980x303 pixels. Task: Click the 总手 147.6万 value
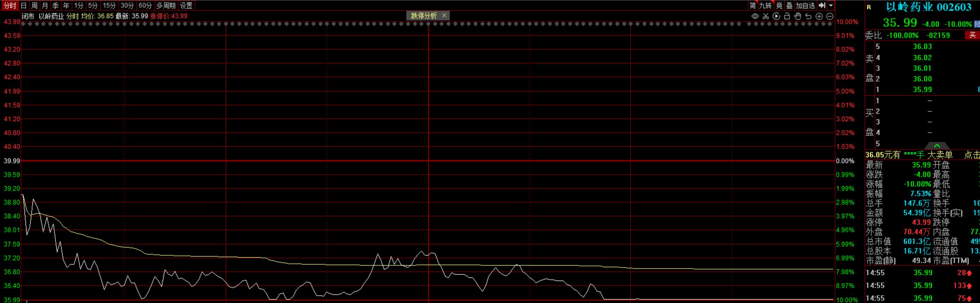pos(917,203)
